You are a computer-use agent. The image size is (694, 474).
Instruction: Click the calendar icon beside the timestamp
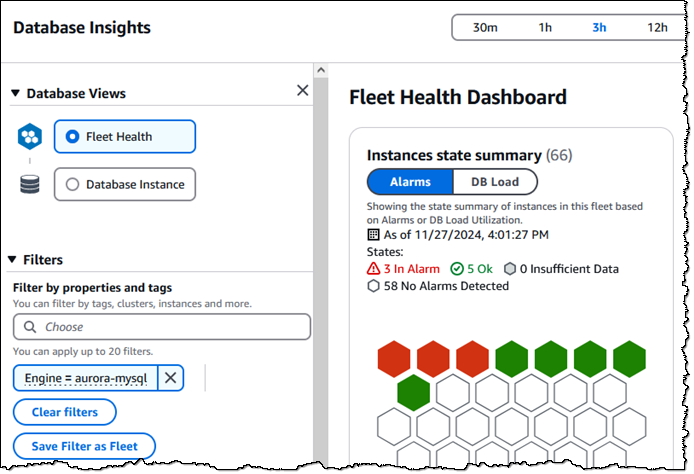[x=373, y=235]
